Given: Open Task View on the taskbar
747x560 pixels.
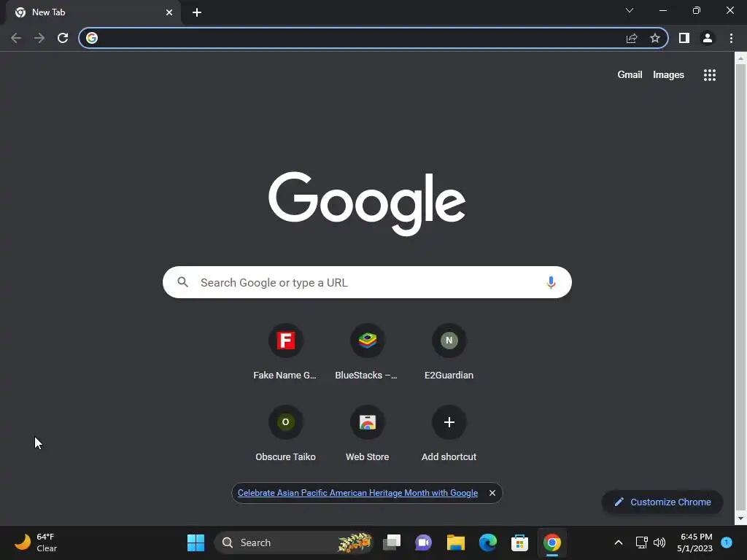Looking at the screenshot, I should pyautogui.click(x=392, y=542).
